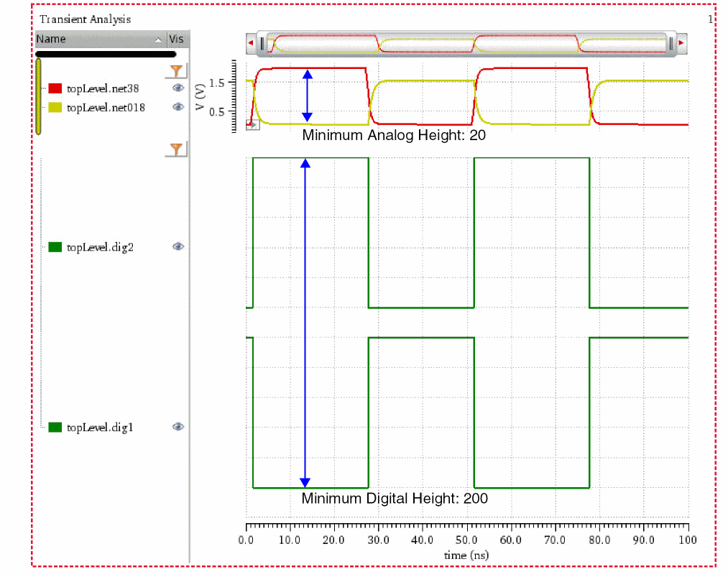Click the filter funnel icon above topLevel.net38

pos(176,70)
